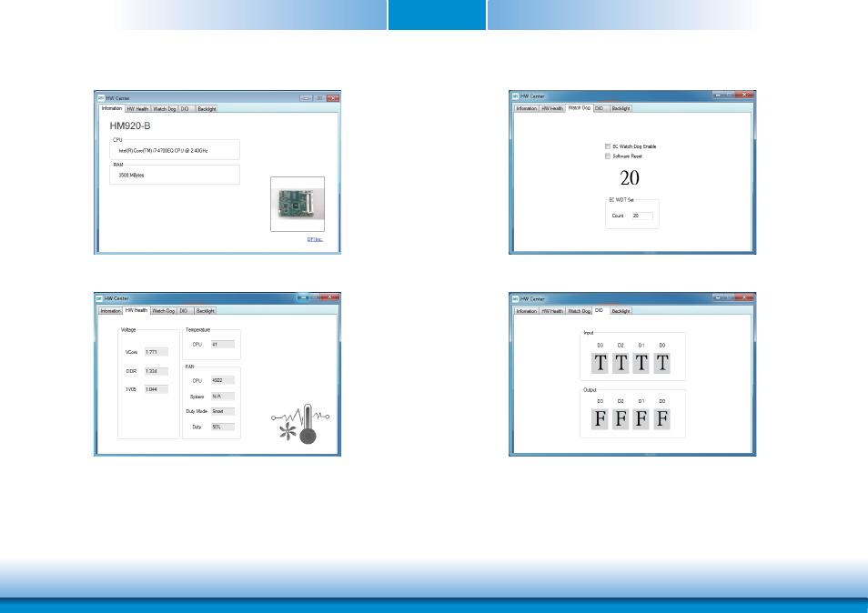Click the RAM MBytes value text
Image resolution: width=868 pixels, height=613 pixels.
point(131,176)
